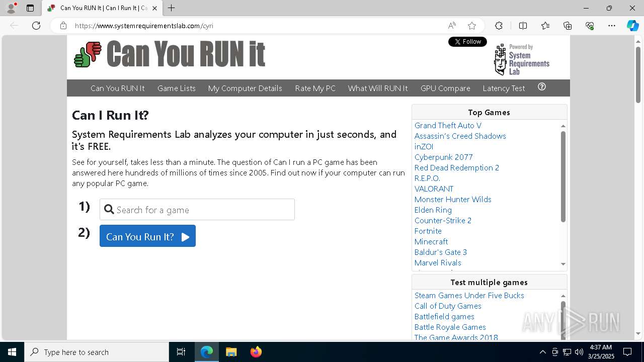This screenshot has width=644, height=362.
Task: Open Steam Games Under Five Bucks
Action: point(469,295)
